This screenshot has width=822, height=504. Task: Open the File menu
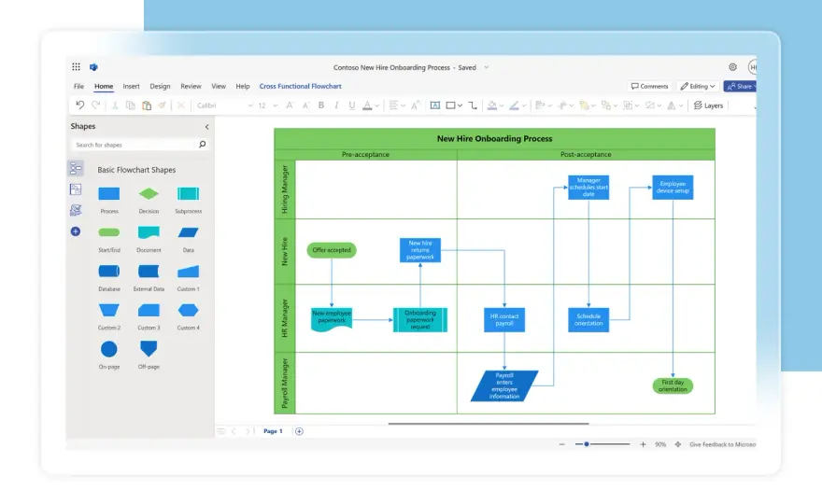(78, 86)
